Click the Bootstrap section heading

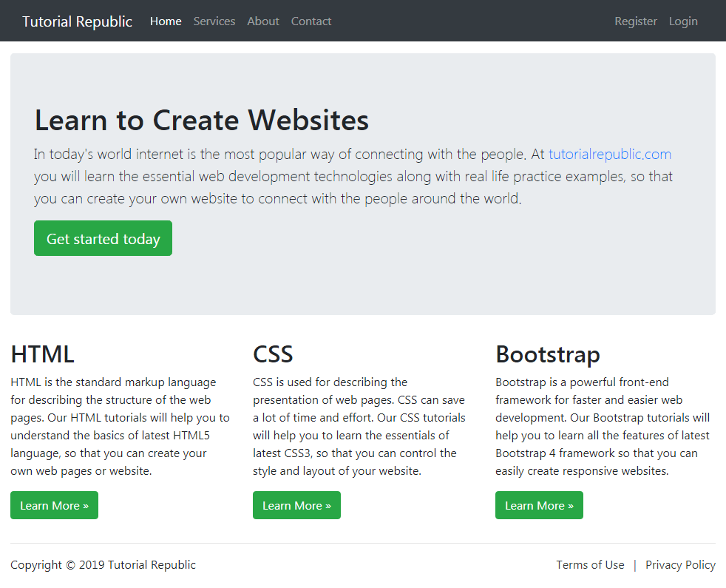tap(548, 354)
